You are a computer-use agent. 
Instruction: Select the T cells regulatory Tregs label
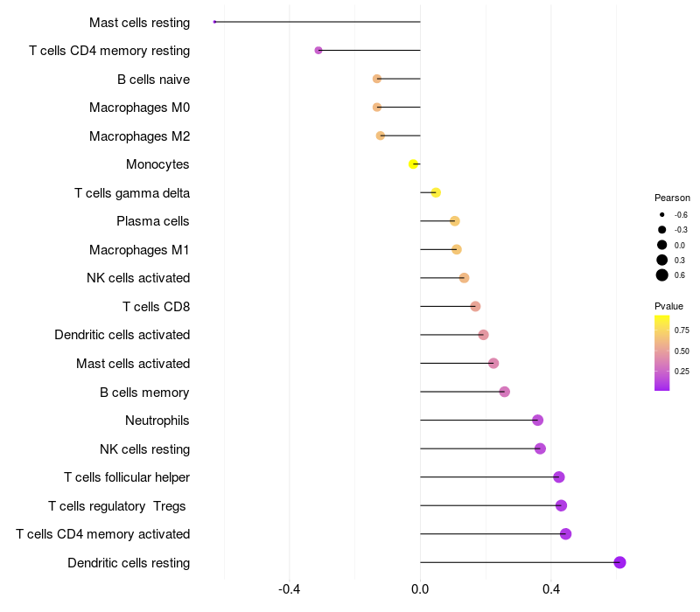click(119, 505)
